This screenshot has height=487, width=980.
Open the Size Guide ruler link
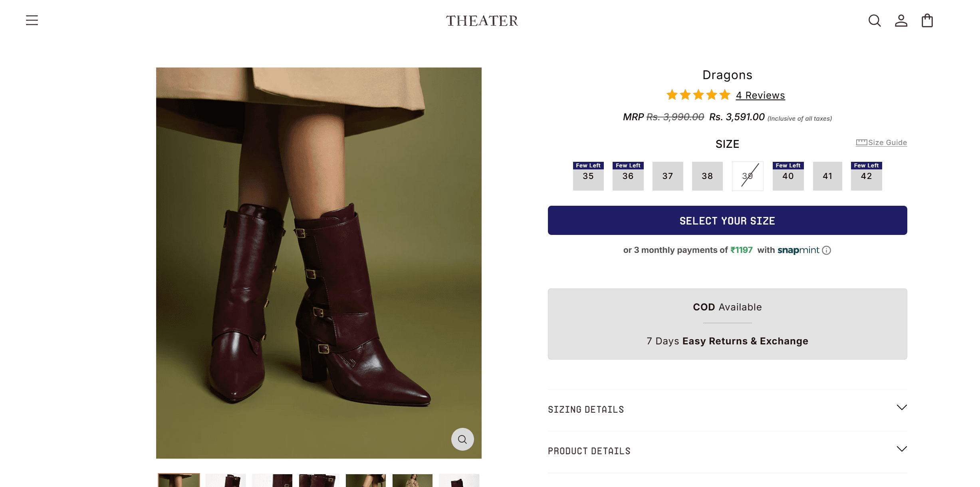(881, 143)
